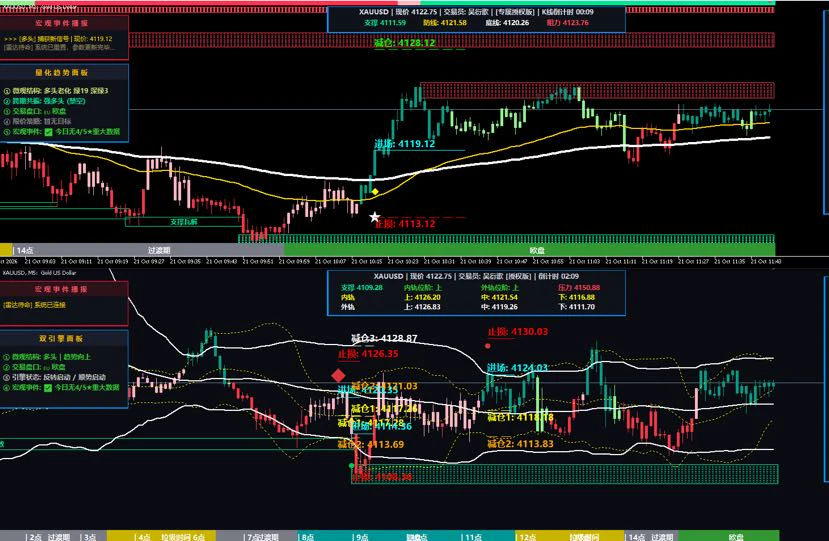829x541 pixels.
Task: Click the 中: 4121.54 inner band value
Action: [x=499, y=297]
